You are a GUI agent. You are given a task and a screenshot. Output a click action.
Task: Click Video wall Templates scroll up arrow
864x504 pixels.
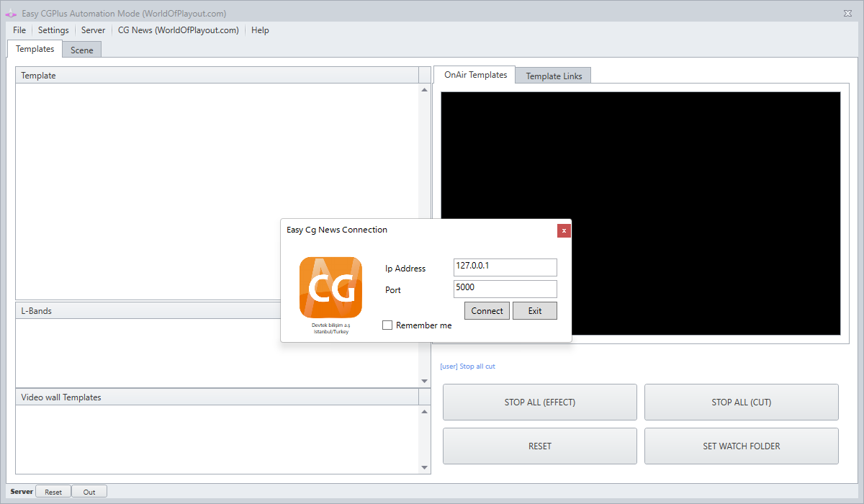[425, 412]
